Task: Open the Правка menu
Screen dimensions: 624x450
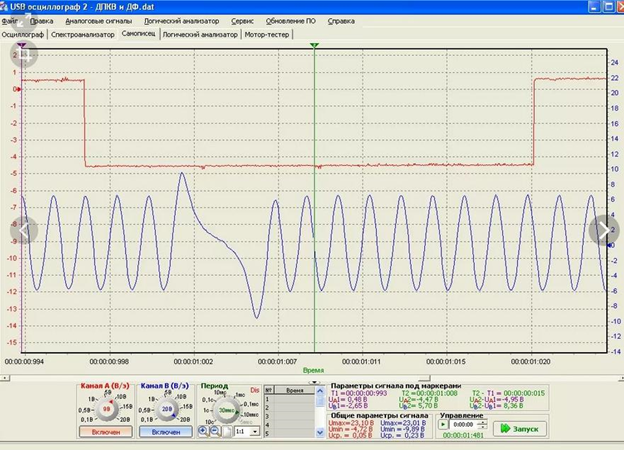Action: coord(41,21)
